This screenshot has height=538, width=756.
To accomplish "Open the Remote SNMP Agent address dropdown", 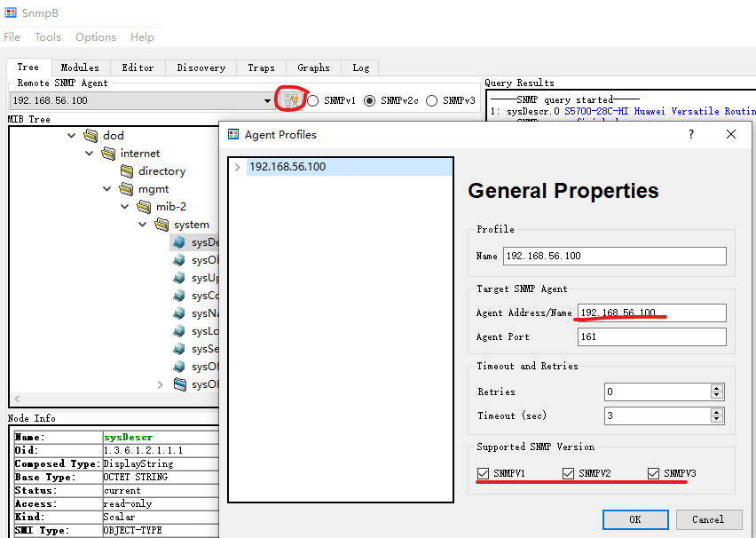I will coord(268,101).
